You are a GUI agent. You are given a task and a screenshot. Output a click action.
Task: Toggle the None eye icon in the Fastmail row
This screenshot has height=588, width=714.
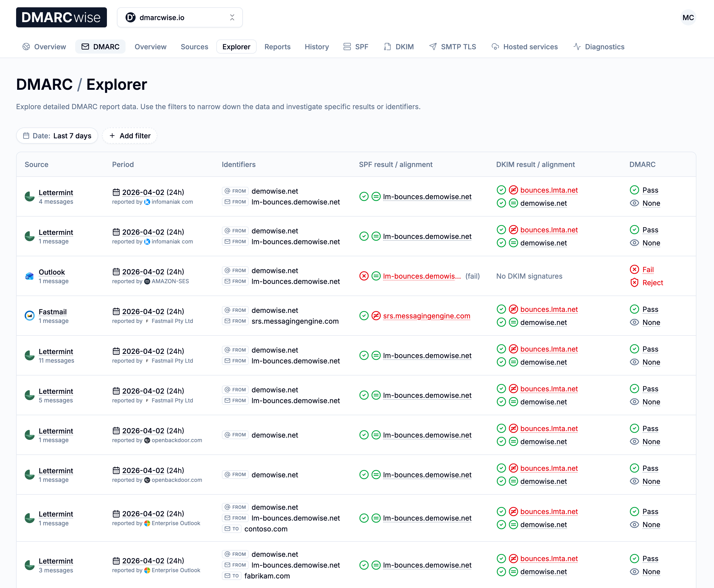[x=634, y=322]
